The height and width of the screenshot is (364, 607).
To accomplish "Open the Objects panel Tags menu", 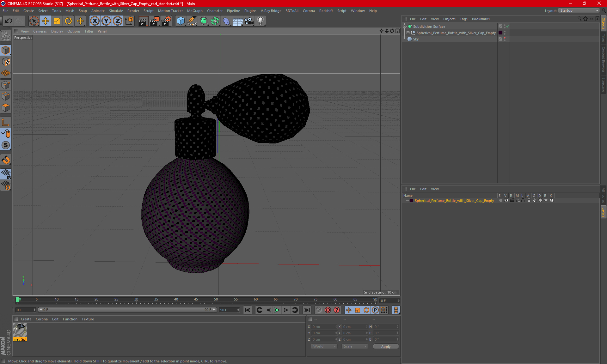I will tap(463, 19).
